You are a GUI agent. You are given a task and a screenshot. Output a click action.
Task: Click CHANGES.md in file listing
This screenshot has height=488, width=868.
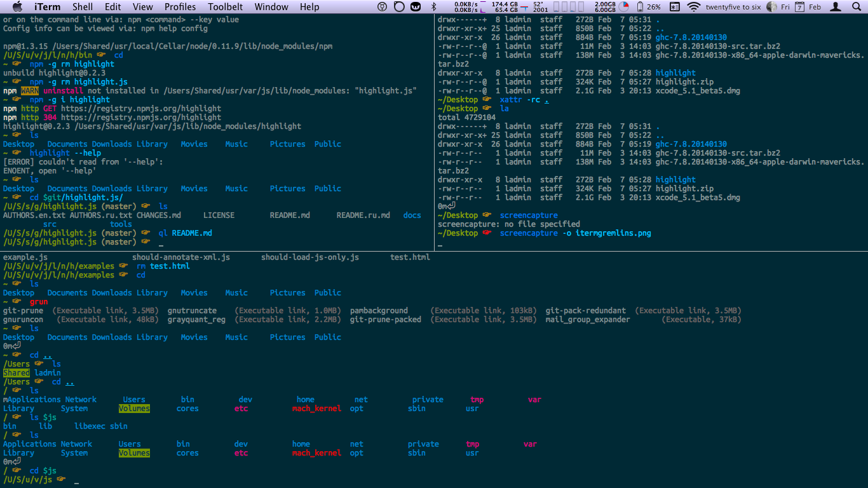pos(159,215)
